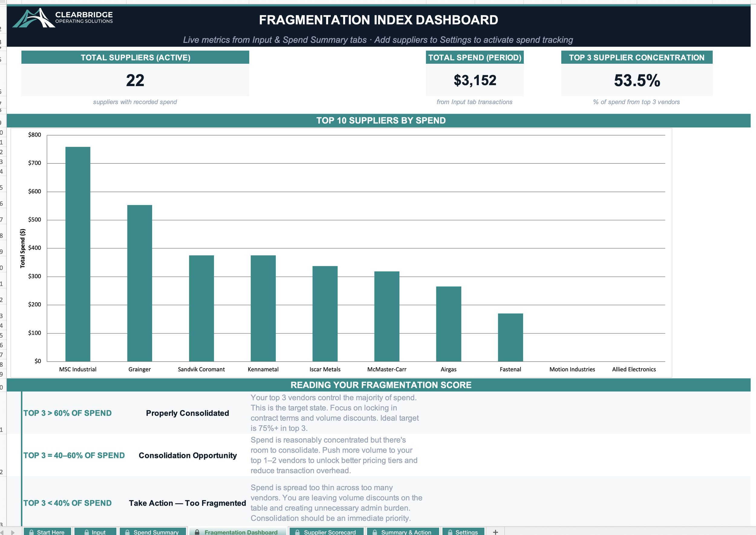Click the plus button to add a sheet
This screenshot has width=756, height=535.
pyautogui.click(x=496, y=531)
